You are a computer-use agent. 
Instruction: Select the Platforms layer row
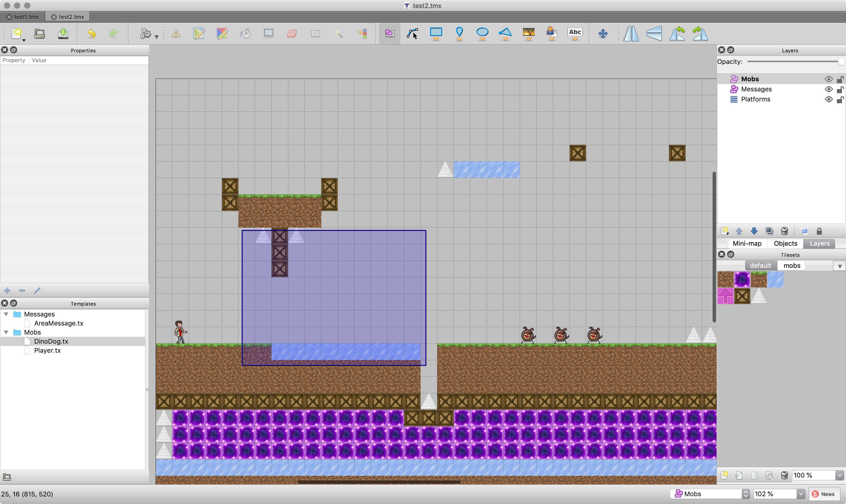pyautogui.click(x=781, y=99)
